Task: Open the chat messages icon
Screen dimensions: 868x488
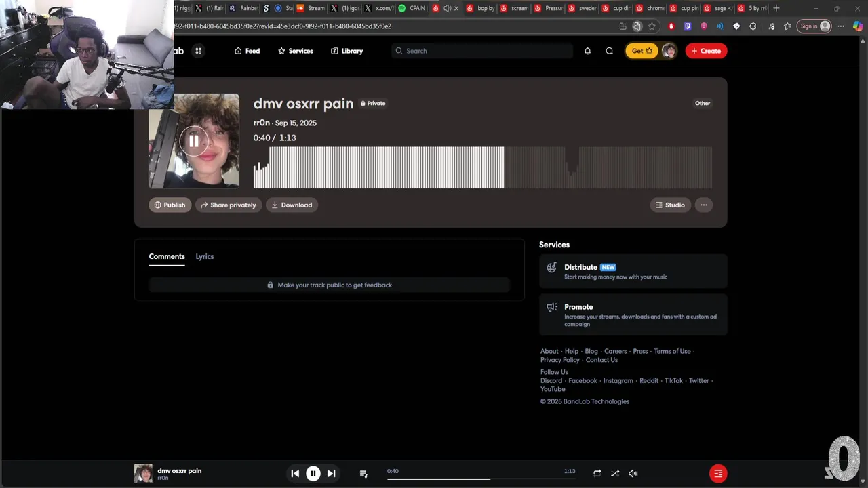Action: pyautogui.click(x=609, y=51)
